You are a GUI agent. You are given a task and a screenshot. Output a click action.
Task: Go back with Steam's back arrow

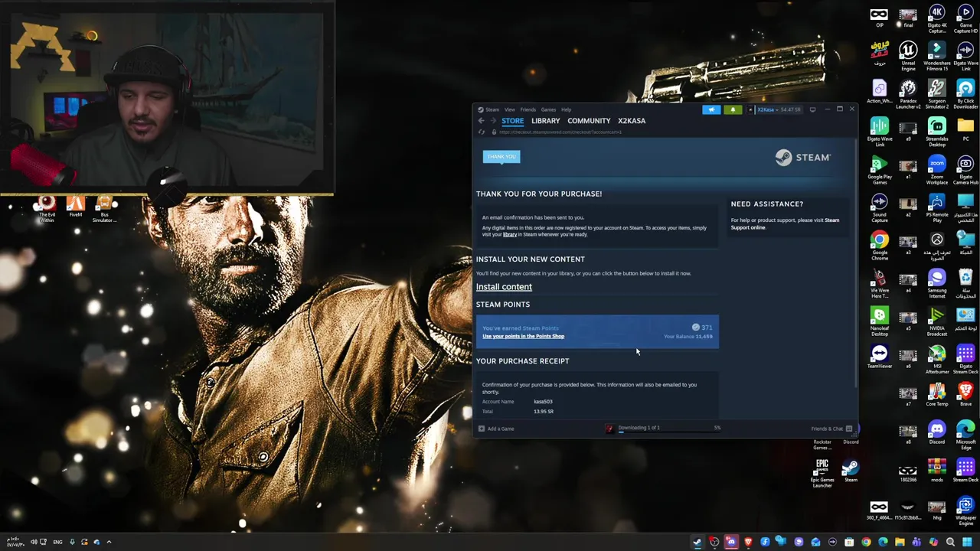pyautogui.click(x=481, y=121)
